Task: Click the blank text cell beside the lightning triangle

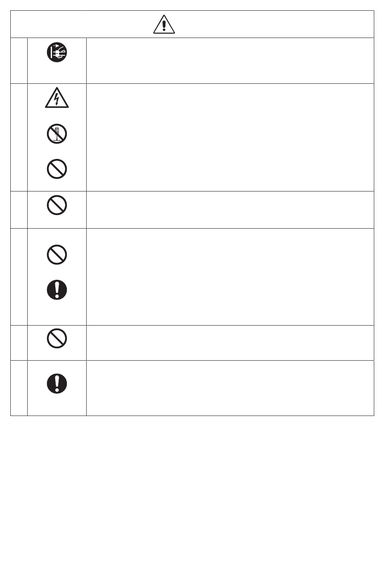Action: point(230,137)
